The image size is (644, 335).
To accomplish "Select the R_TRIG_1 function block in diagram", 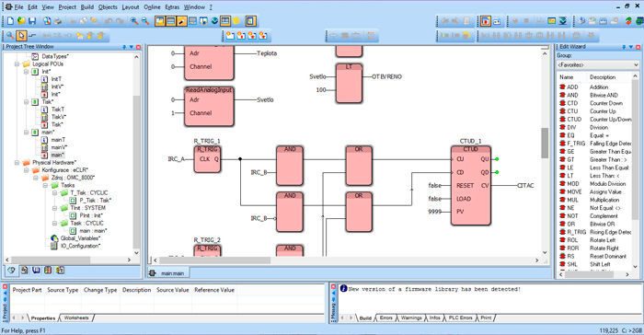I will (x=207, y=159).
